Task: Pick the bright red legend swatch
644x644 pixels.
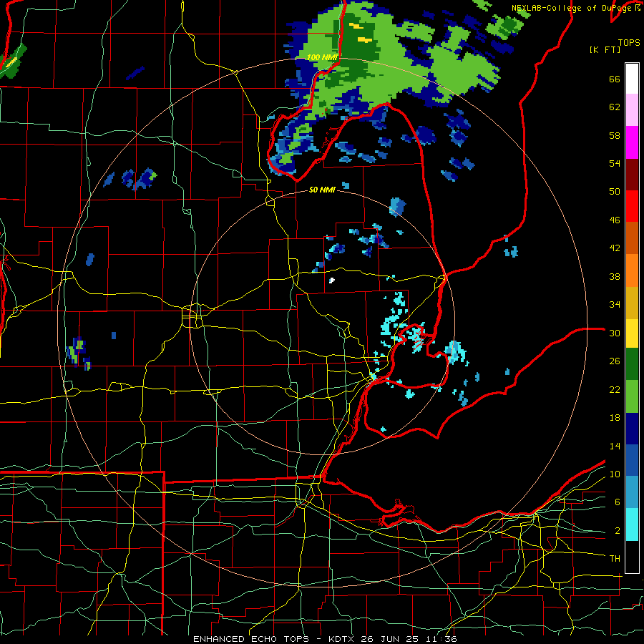Action: click(x=632, y=206)
